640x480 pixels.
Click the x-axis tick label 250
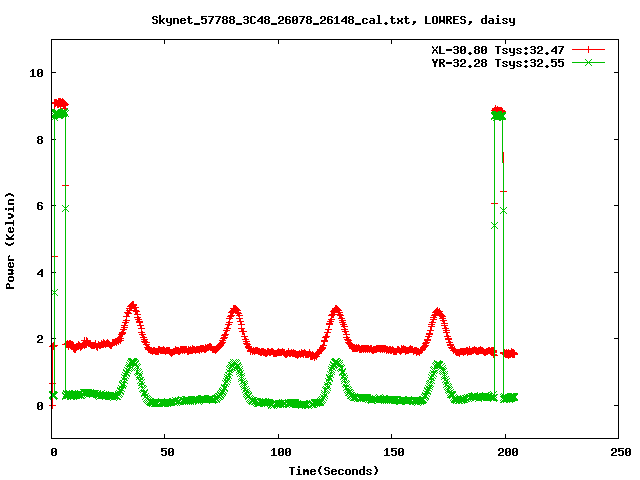pyautogui.click(x=620, y=452)
